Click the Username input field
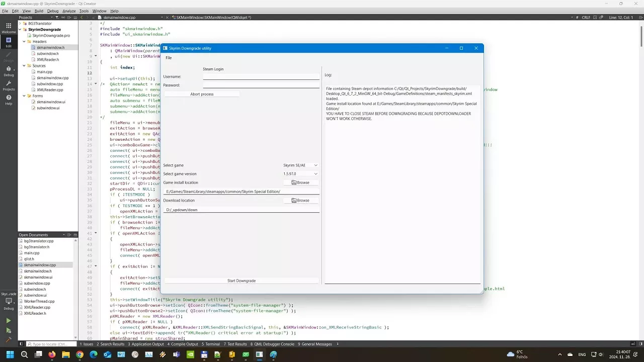The image size is (644, 362). click(261, 76)
